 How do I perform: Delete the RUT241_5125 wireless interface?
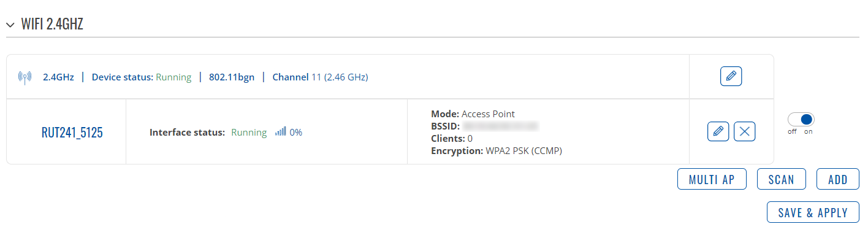pos(744,131)
